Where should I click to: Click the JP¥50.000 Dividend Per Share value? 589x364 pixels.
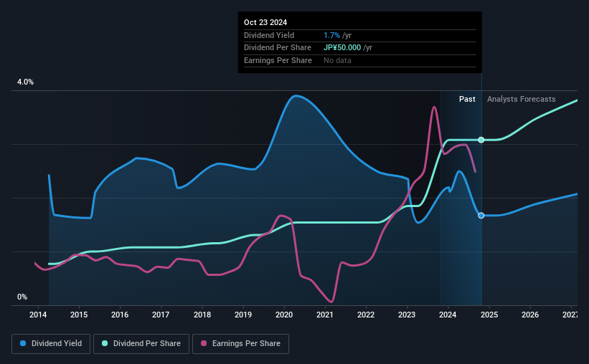click(342, 48)
